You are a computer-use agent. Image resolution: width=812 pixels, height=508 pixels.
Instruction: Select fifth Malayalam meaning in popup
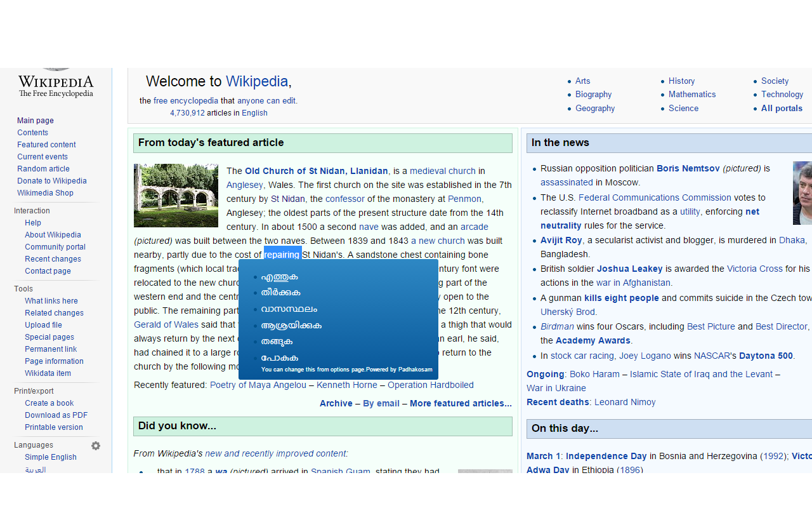tap(277, 342)
